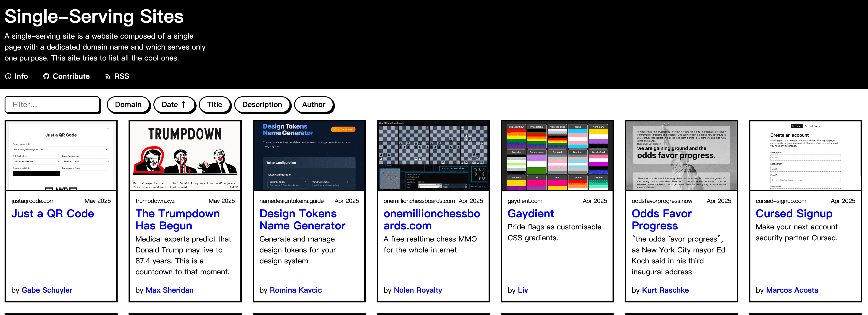Visit author Liv's link
Viewport: 868px width, 315px height.
click(x=523, y=290)
